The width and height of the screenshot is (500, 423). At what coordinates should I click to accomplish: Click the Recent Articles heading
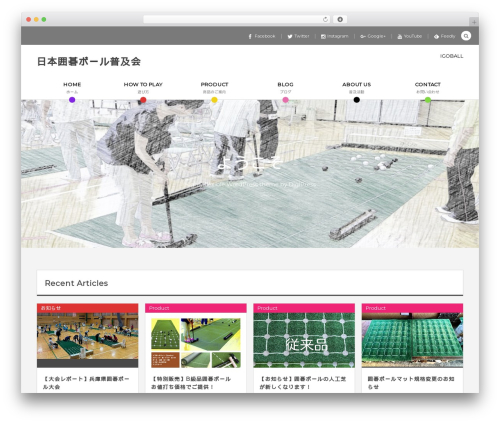(x=76, y=283)
